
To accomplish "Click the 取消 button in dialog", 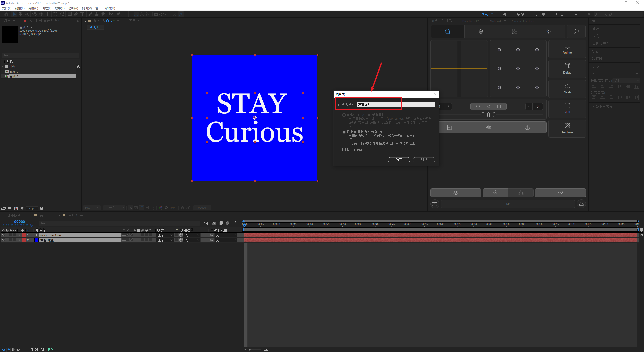I will click(x=424, y=160).
